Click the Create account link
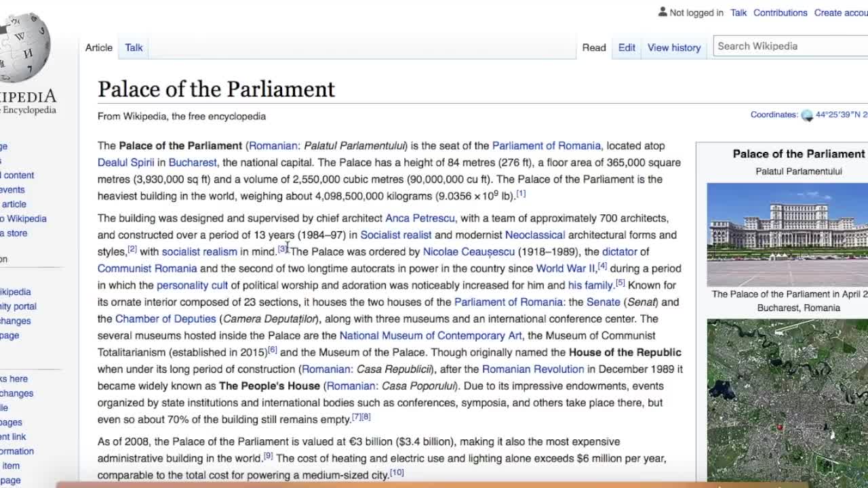 click(841, 13)
